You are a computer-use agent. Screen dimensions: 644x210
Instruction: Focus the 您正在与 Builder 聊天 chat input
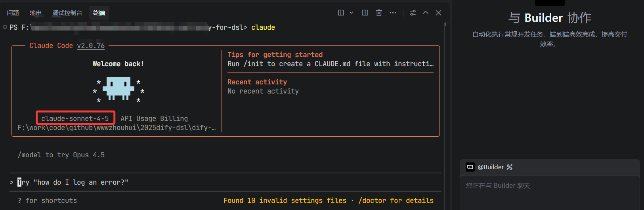pos(550,193)
